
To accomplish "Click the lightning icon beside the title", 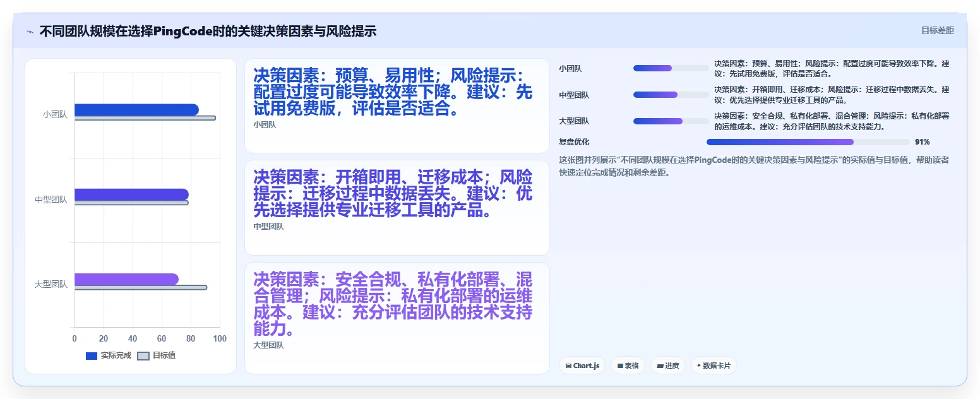I will 30,31.
